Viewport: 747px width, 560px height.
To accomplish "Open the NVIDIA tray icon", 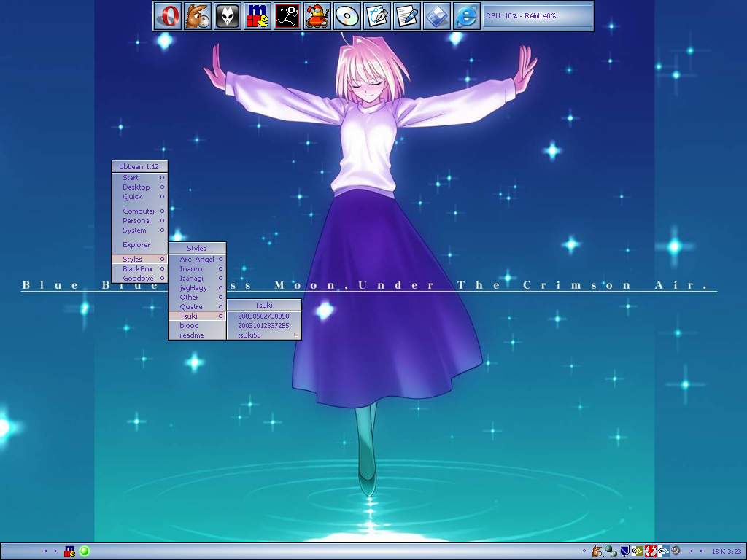I will tap(637, 551).
